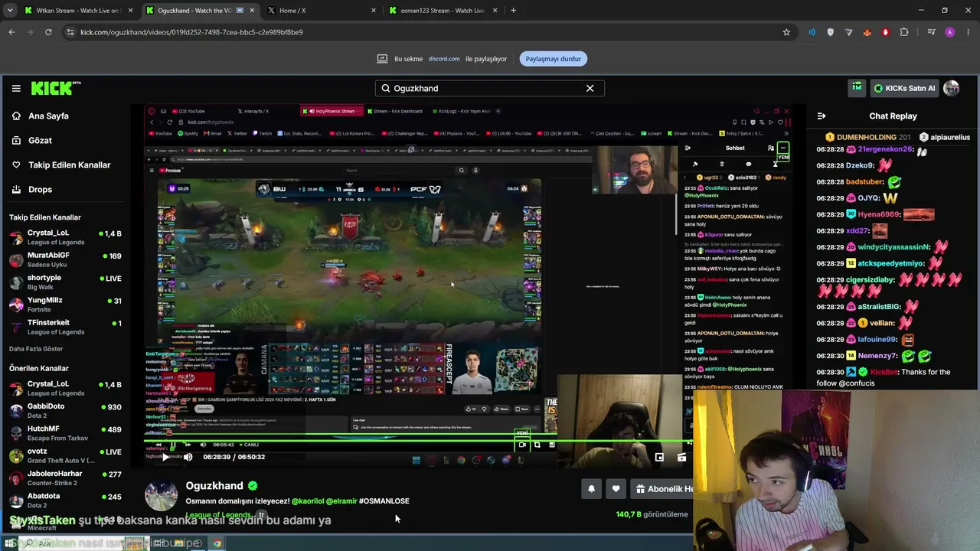The width and height of the screenshot is (980, 551).
Task: Click Paylaşmayı durdur to stop sharing
Action: pos(553,59)
